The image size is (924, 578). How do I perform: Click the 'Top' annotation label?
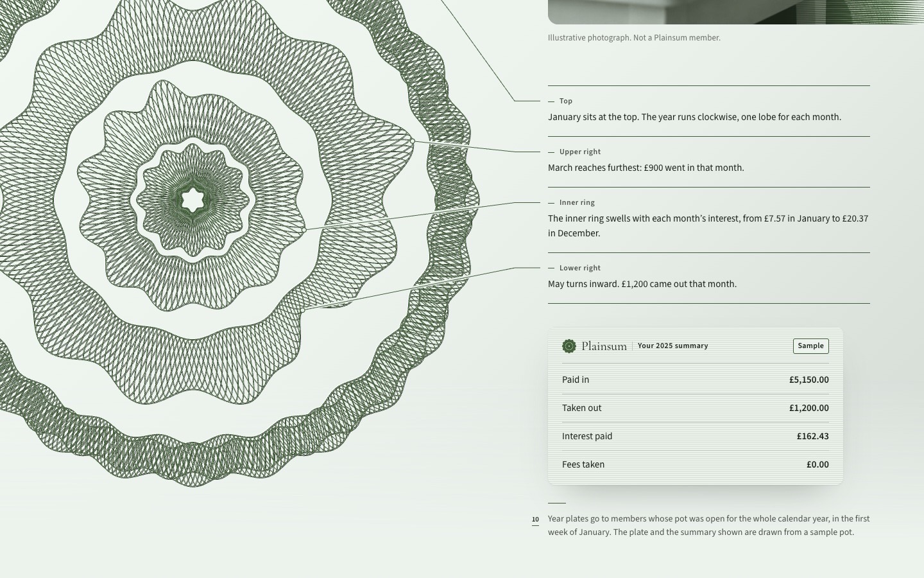566,101
